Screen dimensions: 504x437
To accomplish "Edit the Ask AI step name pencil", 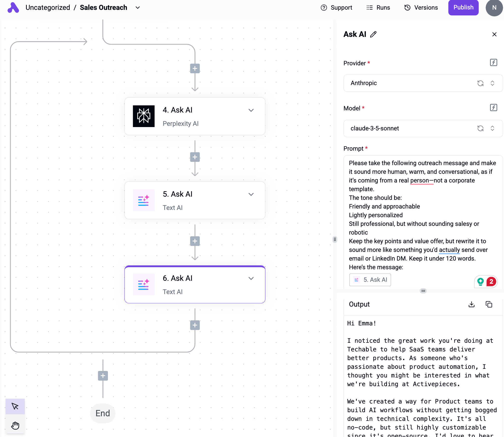I will [373, 34].
